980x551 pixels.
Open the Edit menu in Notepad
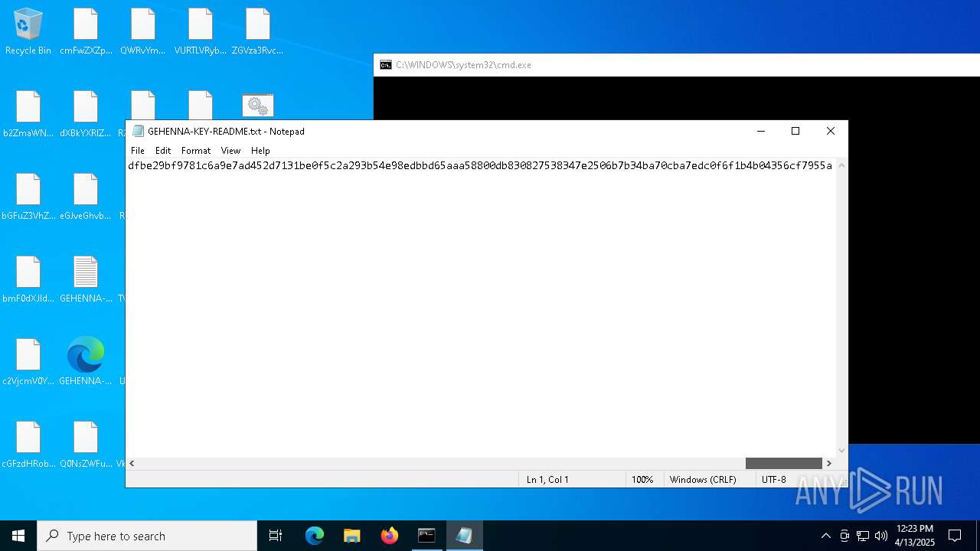(163, 151)
